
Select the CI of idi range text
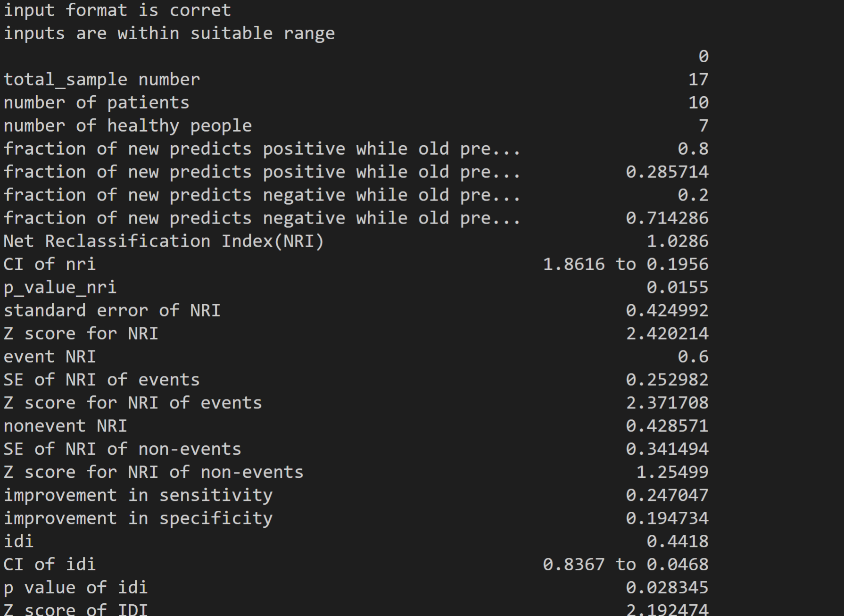tap(626, 564)
